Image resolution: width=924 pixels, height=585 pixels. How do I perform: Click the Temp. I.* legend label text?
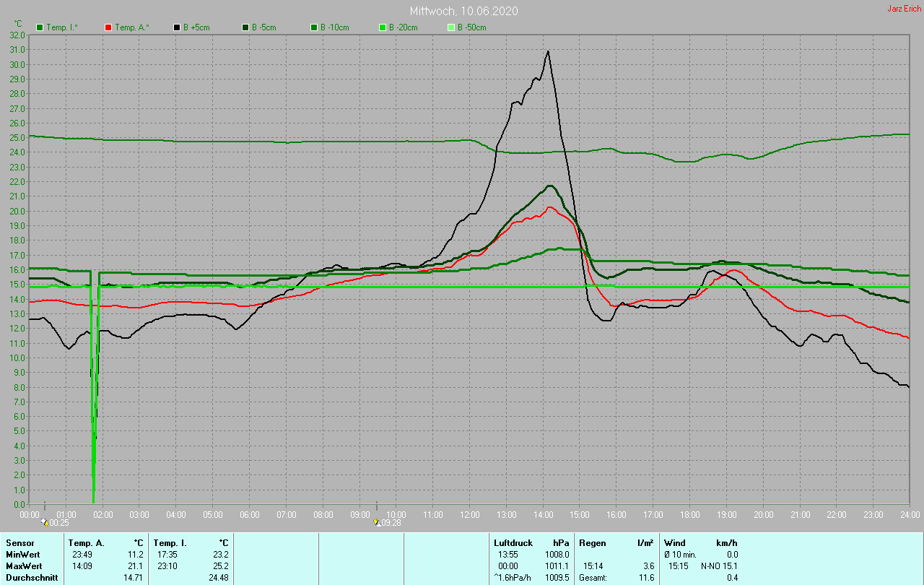click(x=61, y=27)
